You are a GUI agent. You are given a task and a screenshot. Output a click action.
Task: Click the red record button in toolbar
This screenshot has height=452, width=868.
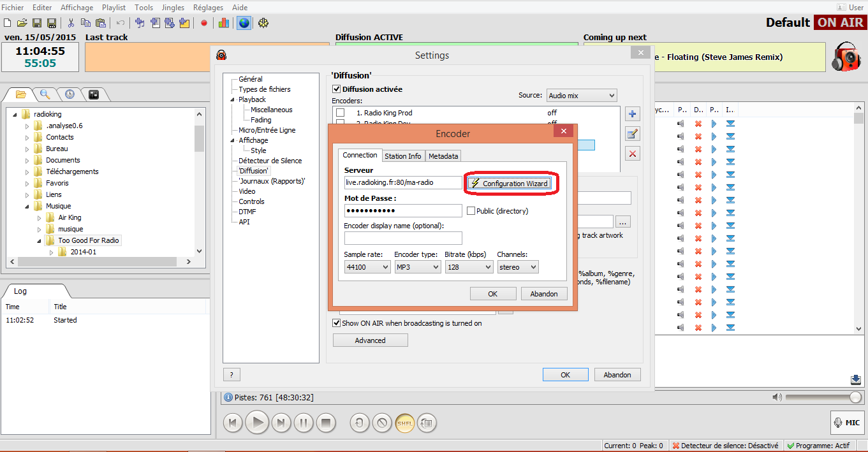tap(204, 23)
